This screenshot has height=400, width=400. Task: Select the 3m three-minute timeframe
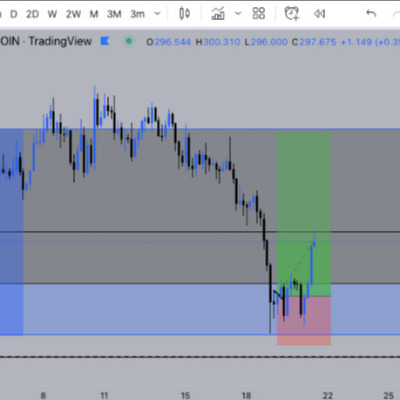137,14
